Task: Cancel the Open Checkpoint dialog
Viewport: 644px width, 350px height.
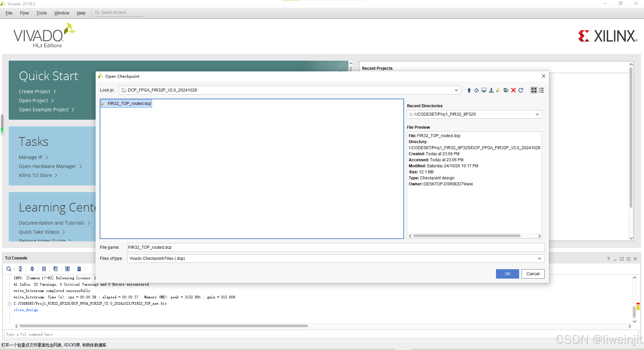Action: (x=533, y=274)
